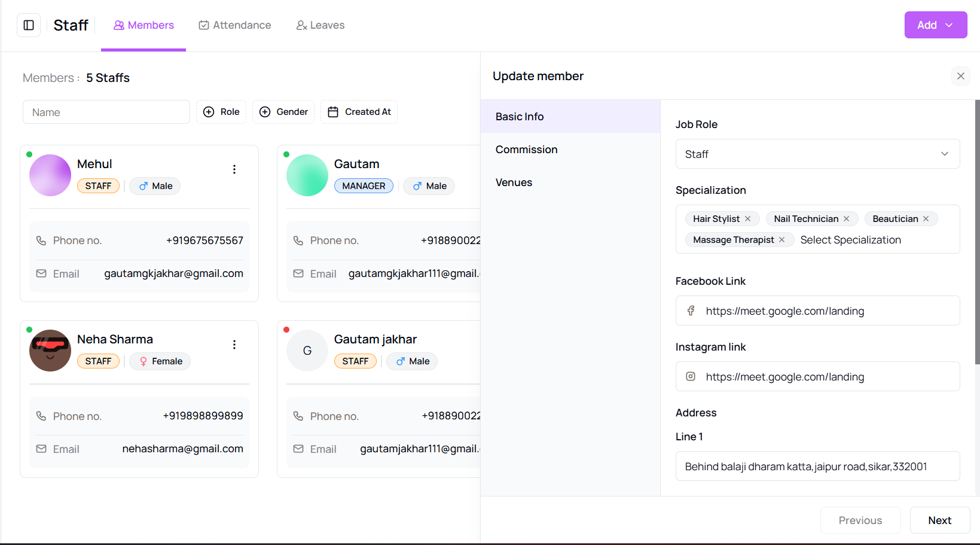Click the Facebook Link input field
This screenshot has width=980, height=545.
point(825,311)
